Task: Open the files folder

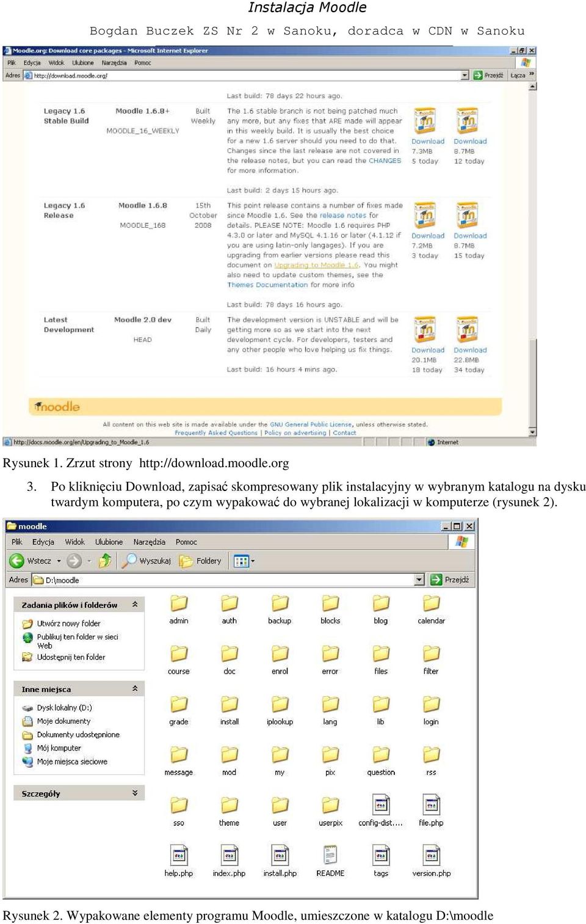Action: 381,660
